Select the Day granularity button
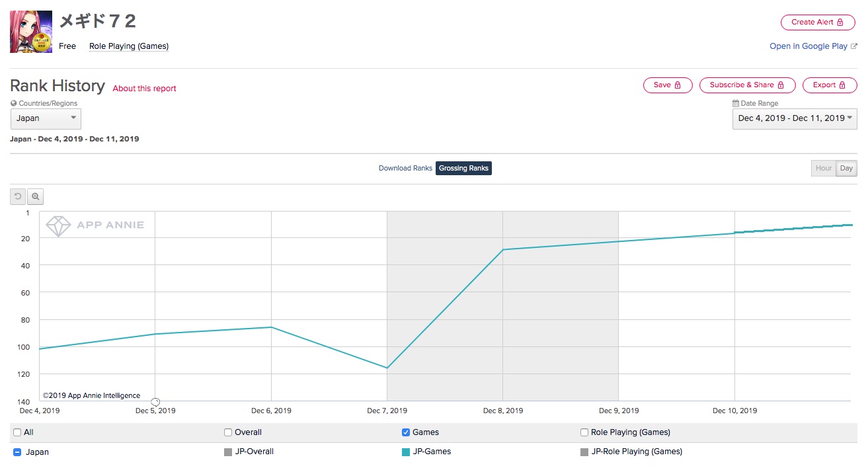868x476 pixels. pos(846,168)
